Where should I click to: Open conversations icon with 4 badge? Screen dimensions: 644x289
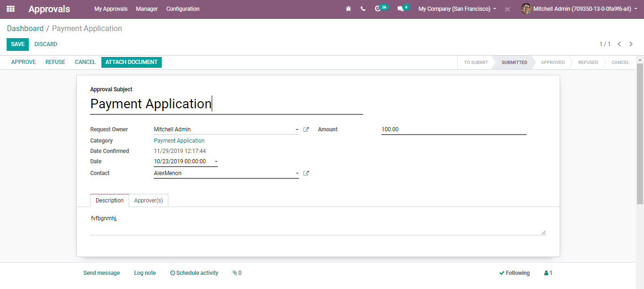pos(403,8)
